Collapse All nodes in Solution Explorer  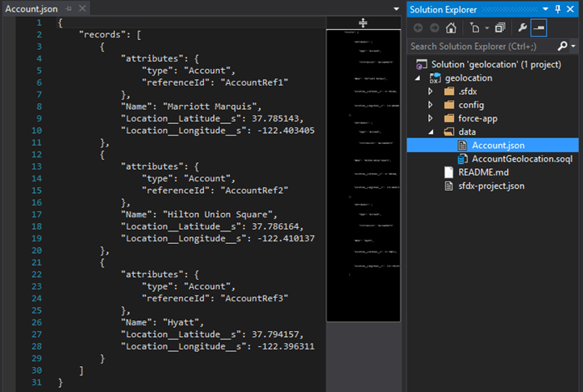[500, 27]
